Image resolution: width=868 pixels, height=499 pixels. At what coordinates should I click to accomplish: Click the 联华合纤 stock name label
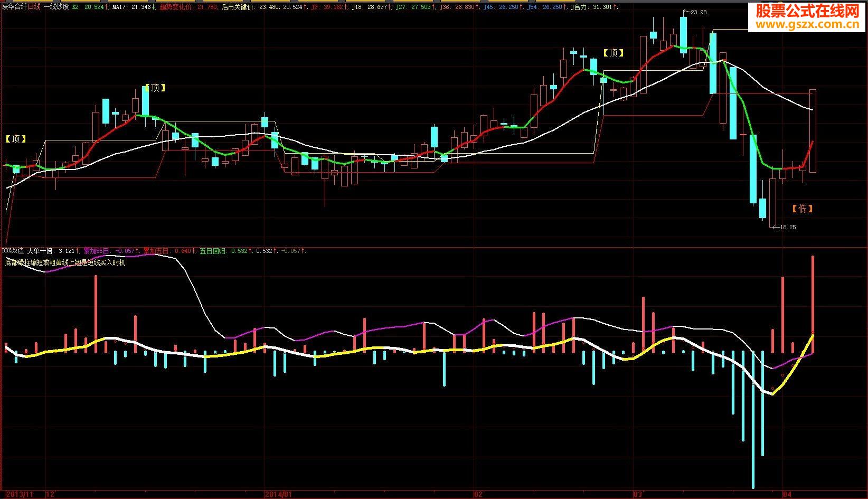(x=14, y=7)
